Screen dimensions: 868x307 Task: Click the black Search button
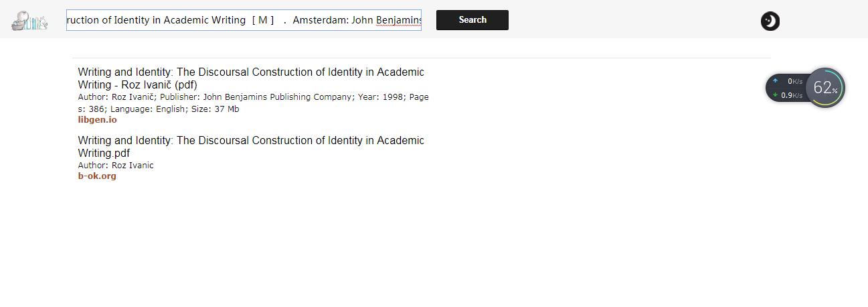point(472,20)
